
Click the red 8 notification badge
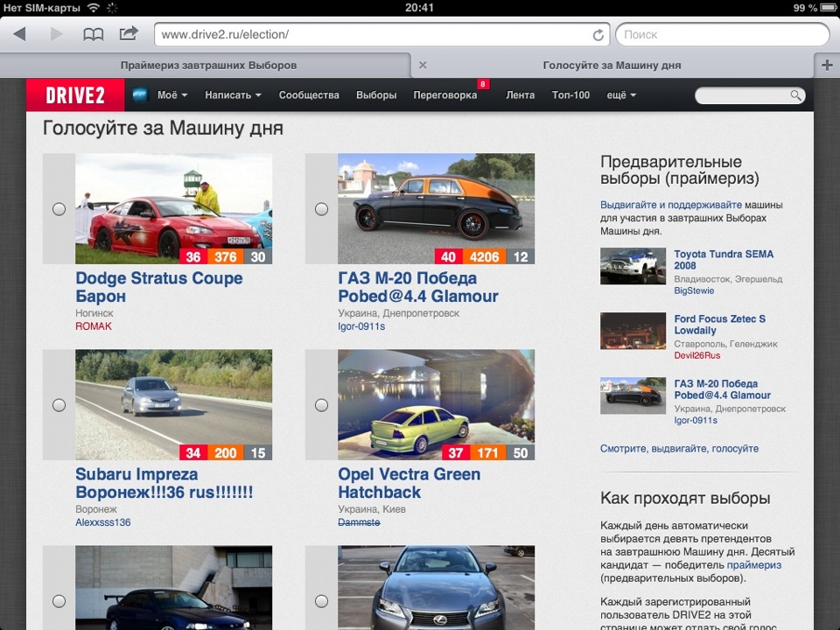(483, 84)
